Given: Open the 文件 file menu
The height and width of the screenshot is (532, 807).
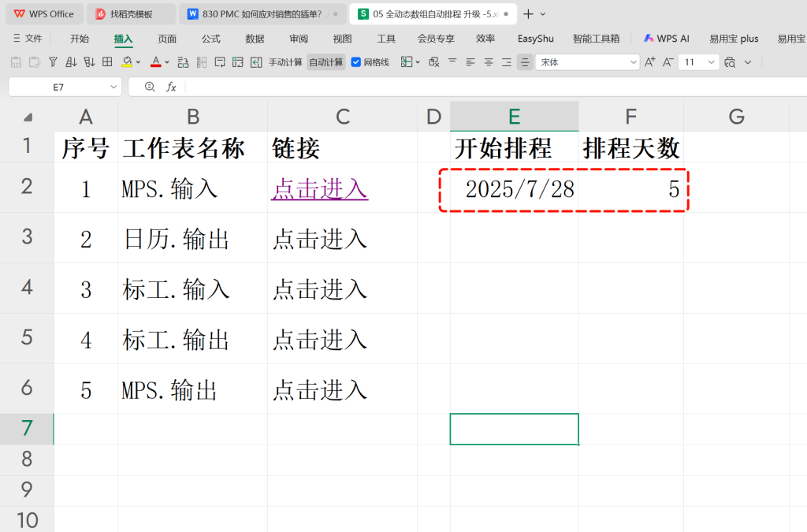Looking at the screenshot, I should pyautogui.click(x=28, y=38).
